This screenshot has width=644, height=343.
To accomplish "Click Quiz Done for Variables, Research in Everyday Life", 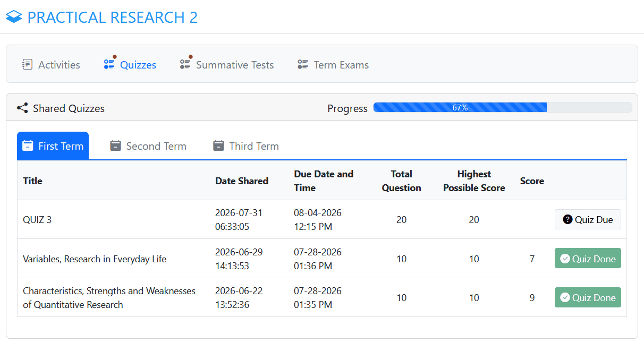I will (588, 259).
